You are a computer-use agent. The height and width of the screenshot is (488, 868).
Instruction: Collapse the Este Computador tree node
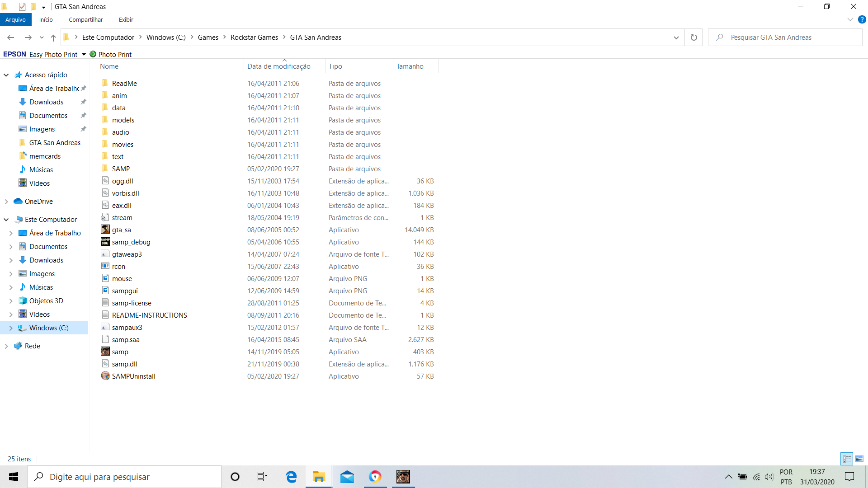(6, 220)
